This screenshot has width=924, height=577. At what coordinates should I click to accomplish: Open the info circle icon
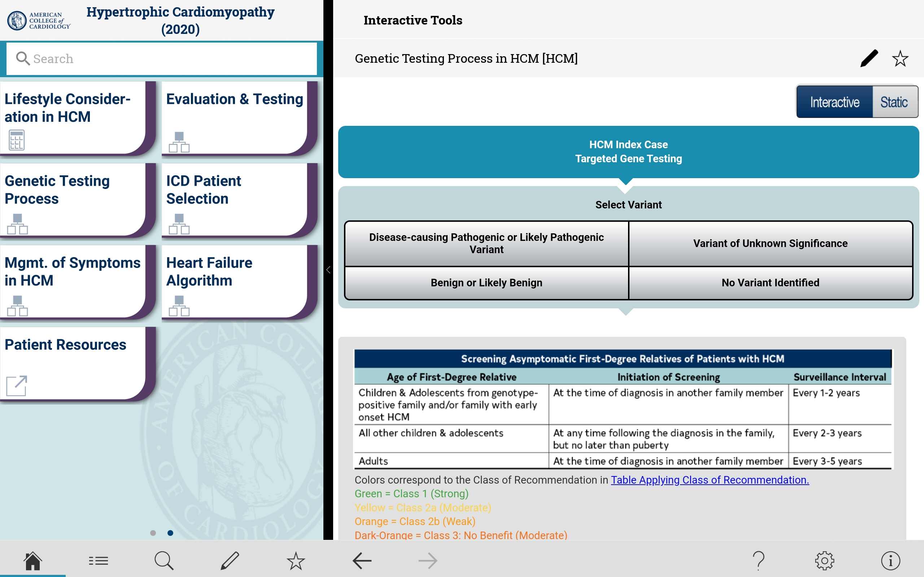pos(890,560)
